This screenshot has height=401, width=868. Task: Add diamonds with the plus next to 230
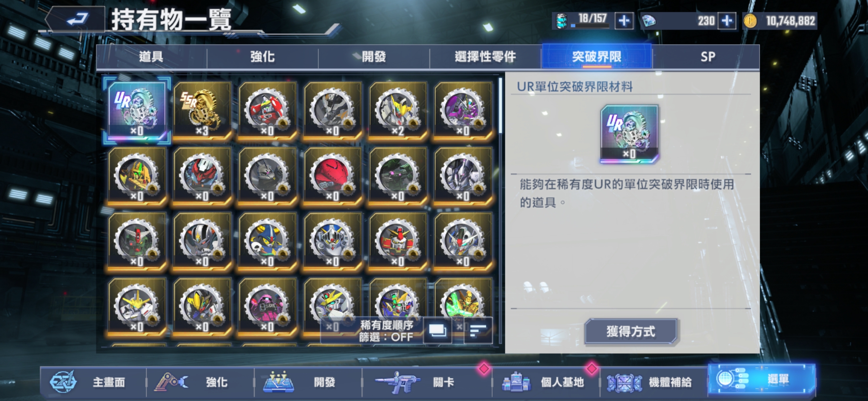tap(727, 21)
